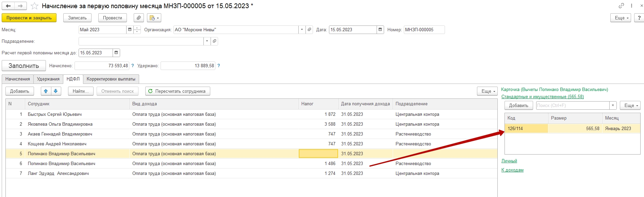644x197 pixels.
Task: Open Организация record with open-form icon
Action: (309, 30)
